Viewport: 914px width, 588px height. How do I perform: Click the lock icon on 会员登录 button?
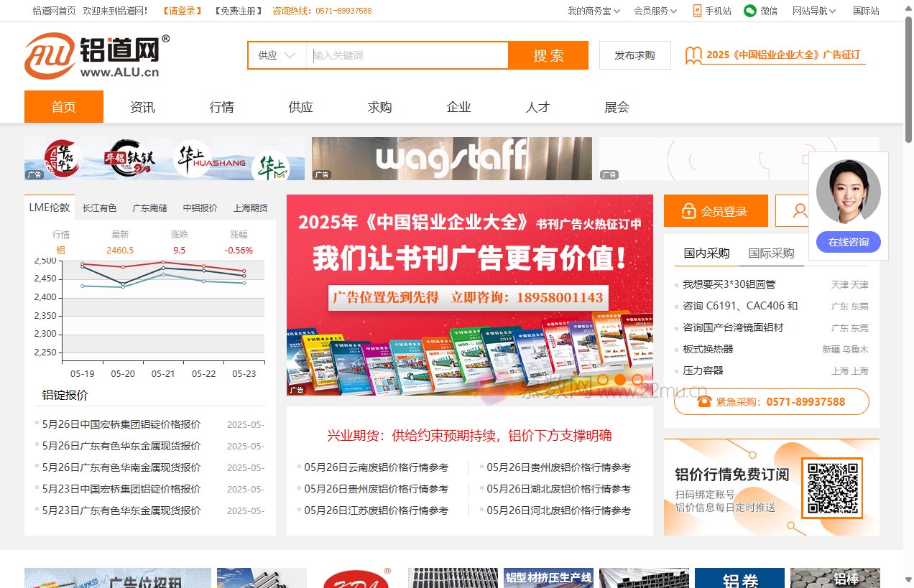(688, 210)
